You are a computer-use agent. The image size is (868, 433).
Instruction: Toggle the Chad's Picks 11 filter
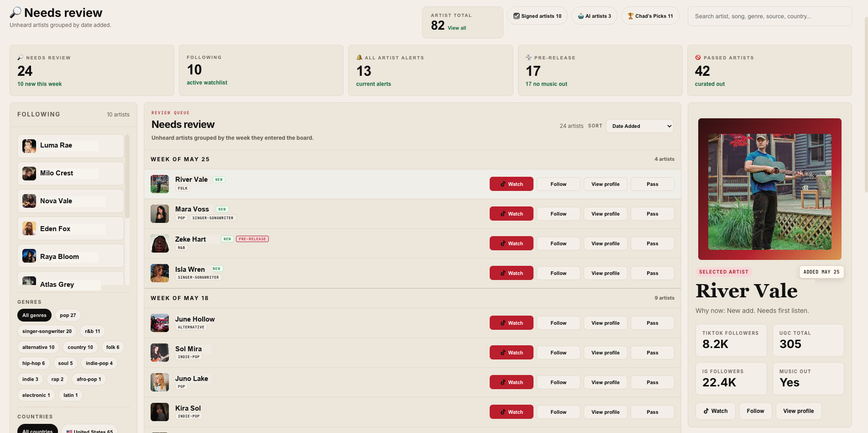[650, 16]
